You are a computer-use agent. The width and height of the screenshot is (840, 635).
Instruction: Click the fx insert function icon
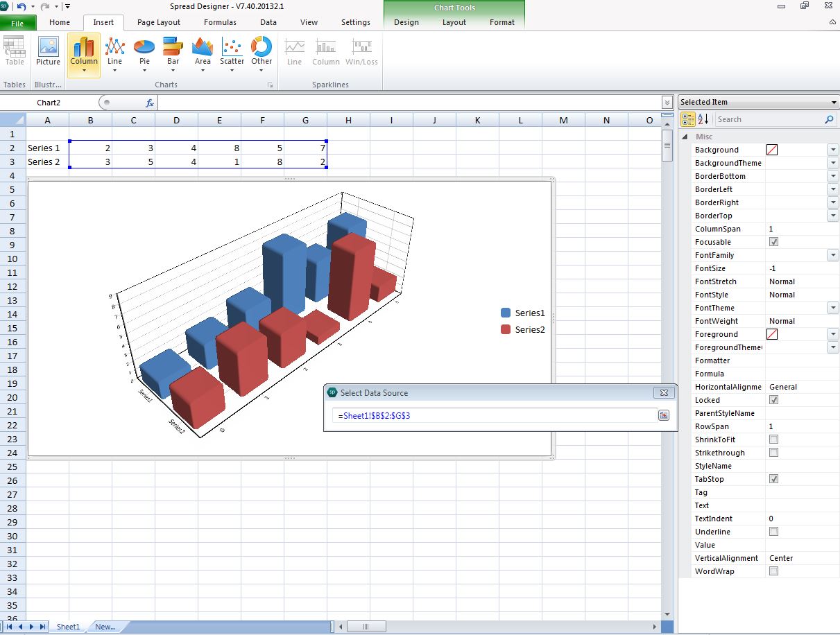[149, 103]
